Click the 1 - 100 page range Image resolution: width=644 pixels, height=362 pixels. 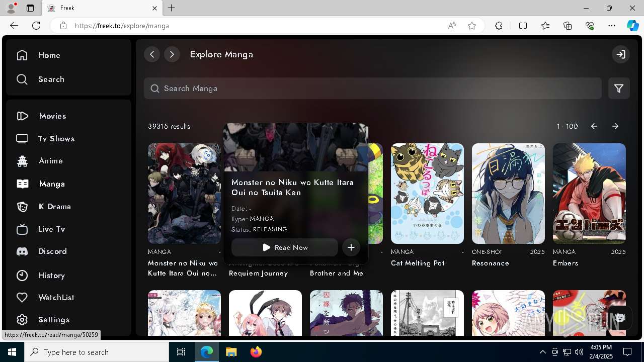(x=567, y=127)
